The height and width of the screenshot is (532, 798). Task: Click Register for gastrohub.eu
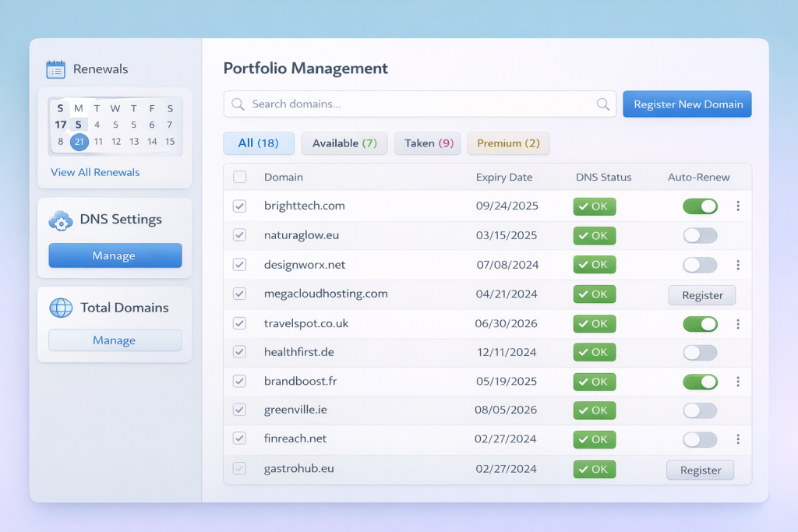click(701, 470)
